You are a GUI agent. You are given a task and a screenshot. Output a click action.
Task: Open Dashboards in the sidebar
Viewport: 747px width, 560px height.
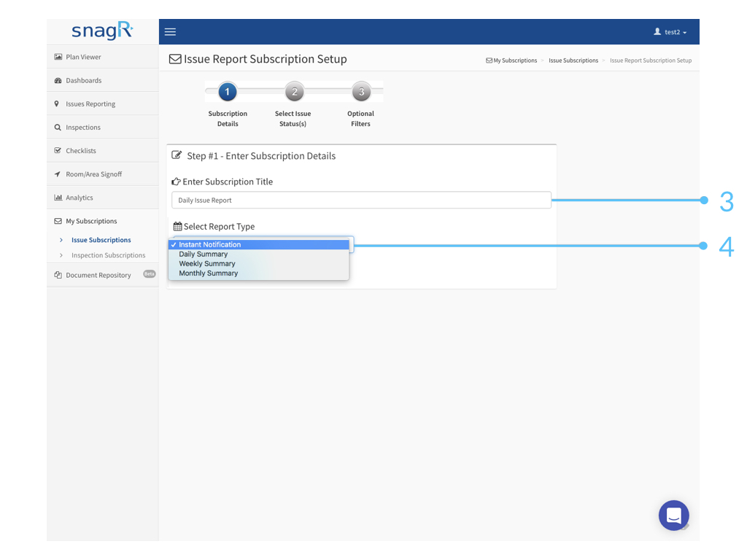pyautogui.click(x=103, y=80)
